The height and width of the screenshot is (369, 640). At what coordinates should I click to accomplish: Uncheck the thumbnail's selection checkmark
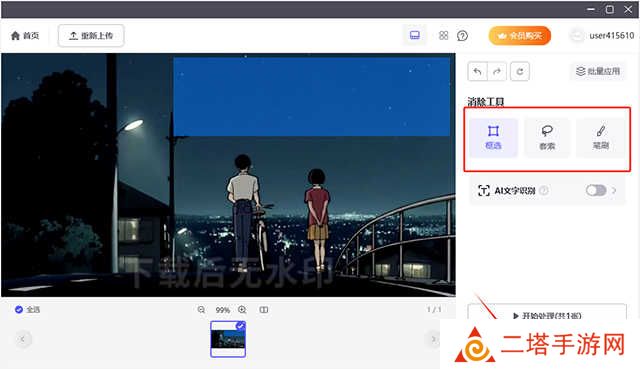point(240,325)
